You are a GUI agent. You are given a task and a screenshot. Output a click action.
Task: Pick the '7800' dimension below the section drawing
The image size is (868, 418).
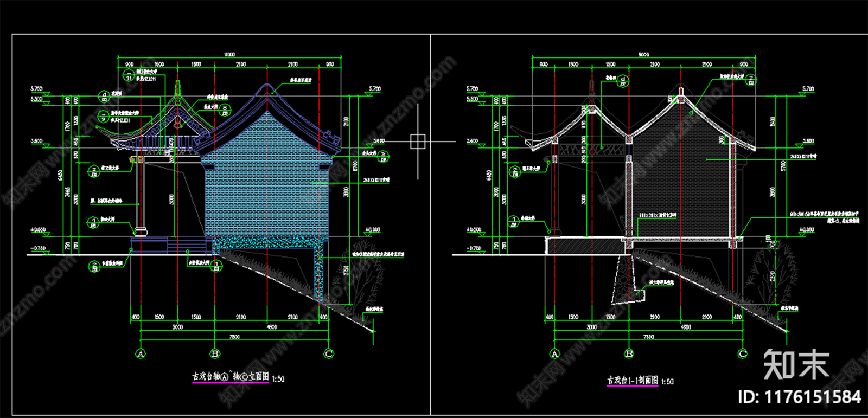pos(648,337)
